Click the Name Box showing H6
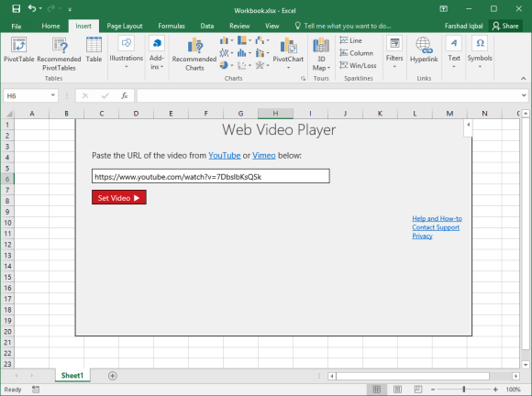The height and width of the screenshot is (396, 532). coord(26,96)
